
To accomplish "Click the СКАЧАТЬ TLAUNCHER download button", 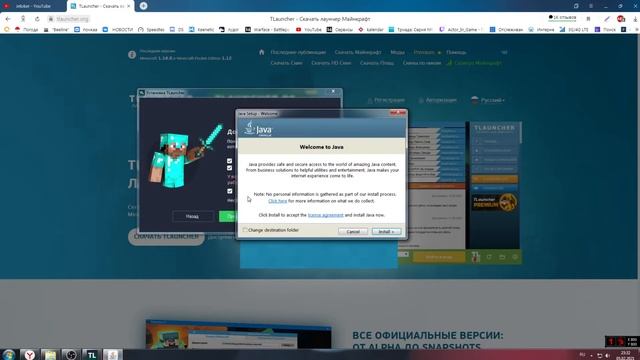I will (x=166, y=237).
